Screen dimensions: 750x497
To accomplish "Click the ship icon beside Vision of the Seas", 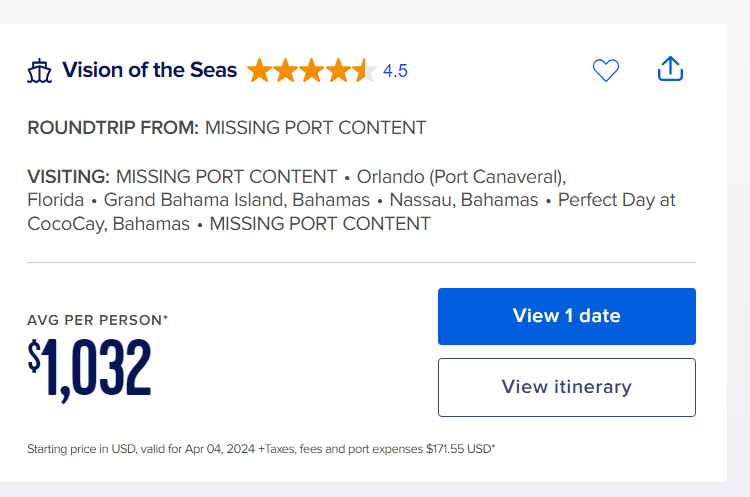I will coord(39,71).
